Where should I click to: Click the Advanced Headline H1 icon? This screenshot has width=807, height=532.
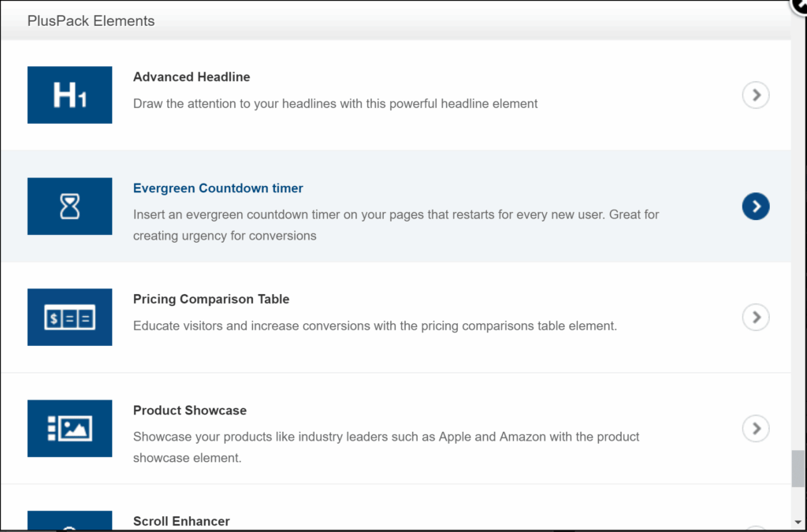pyautogui.click(x=69, y=95)
